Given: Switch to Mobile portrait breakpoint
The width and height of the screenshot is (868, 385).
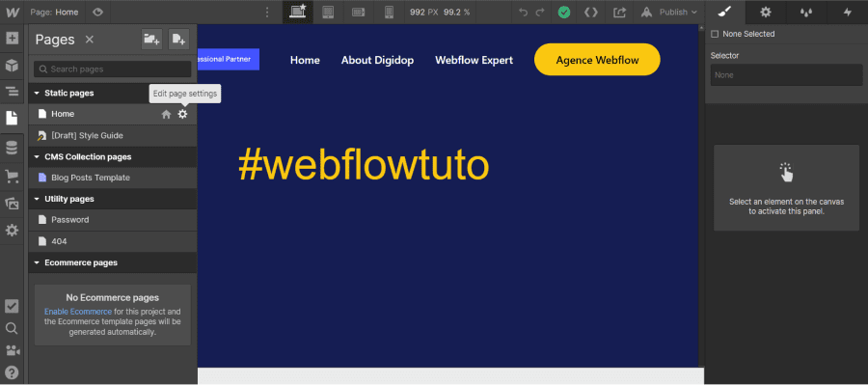Looking at the screenshot, I should coord(389,12).
